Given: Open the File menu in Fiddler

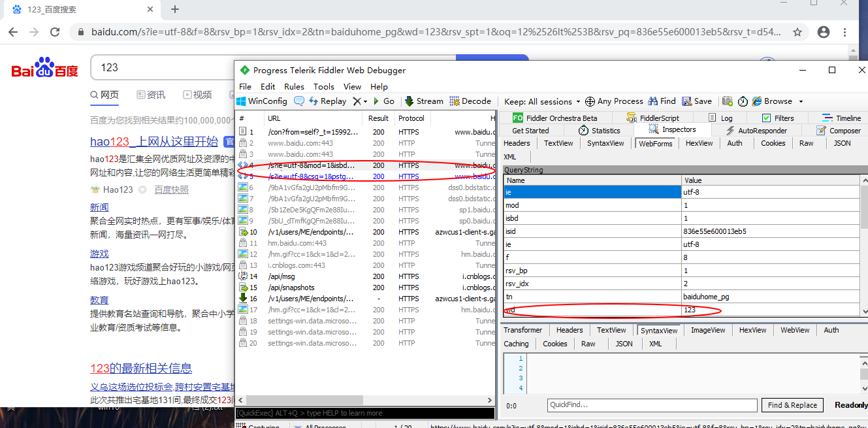Looking at the screenshot, I should pyautogui.click(x=245, y=86).
